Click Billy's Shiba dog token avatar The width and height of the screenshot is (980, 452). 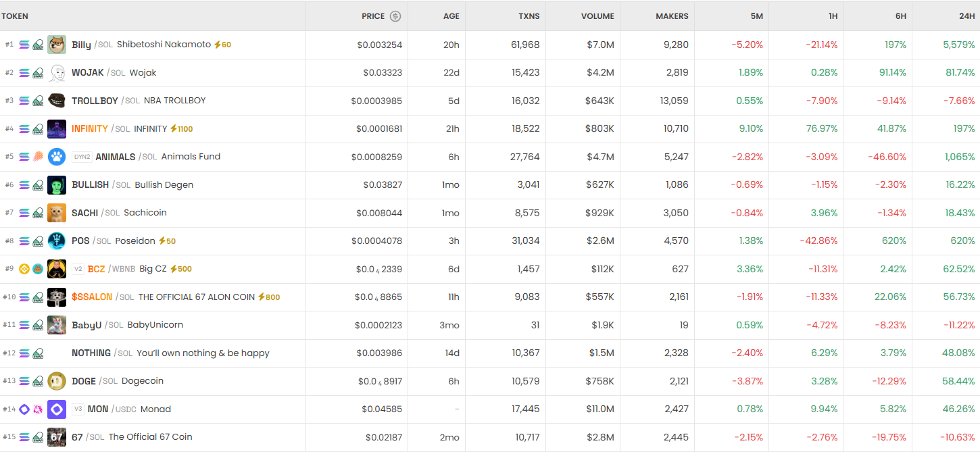coord(57,45)
